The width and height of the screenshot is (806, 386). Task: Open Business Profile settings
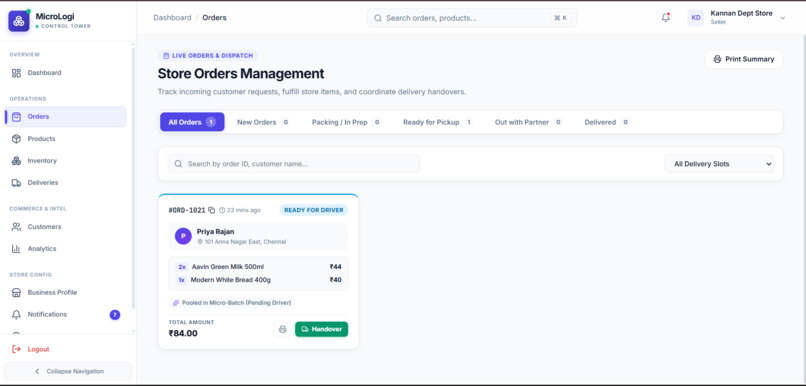(x=65, y=292)
